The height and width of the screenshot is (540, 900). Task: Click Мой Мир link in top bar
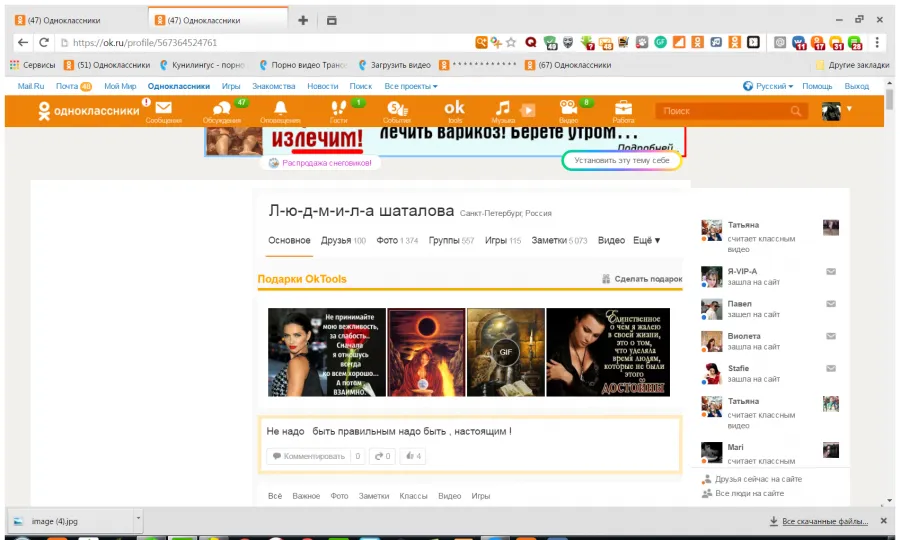pos(120,86)
